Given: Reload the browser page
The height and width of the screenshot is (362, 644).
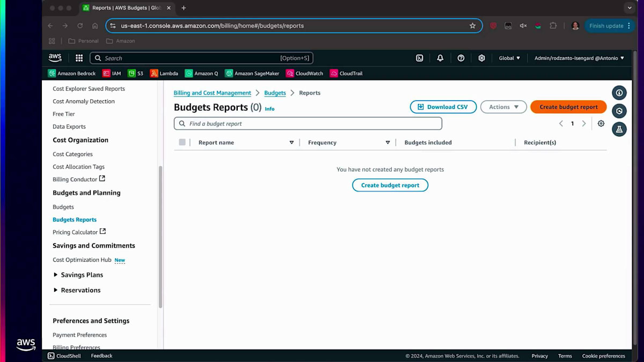Looking at the screenshot, I should [80, 26].
